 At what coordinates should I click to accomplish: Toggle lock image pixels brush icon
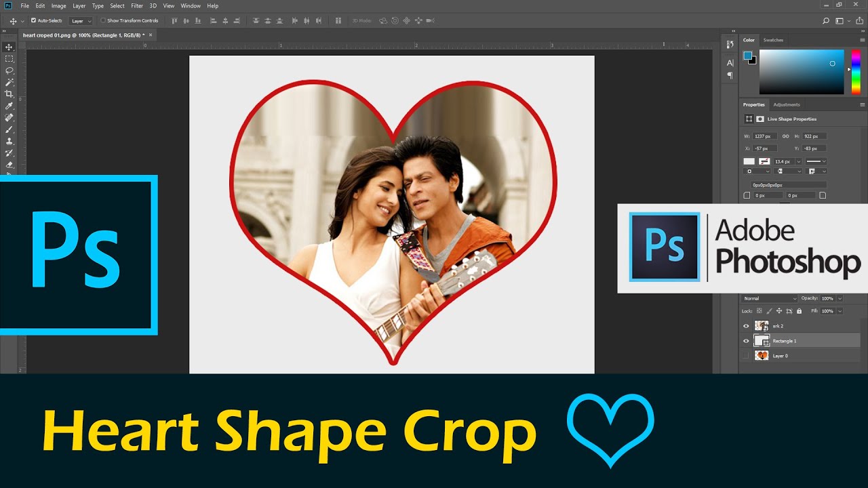[769, 311]
